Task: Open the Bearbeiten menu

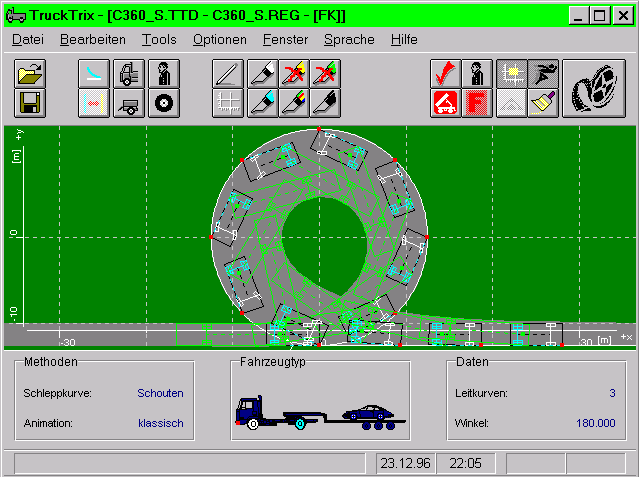Action: pyautogui.click(x=93, y=40)
